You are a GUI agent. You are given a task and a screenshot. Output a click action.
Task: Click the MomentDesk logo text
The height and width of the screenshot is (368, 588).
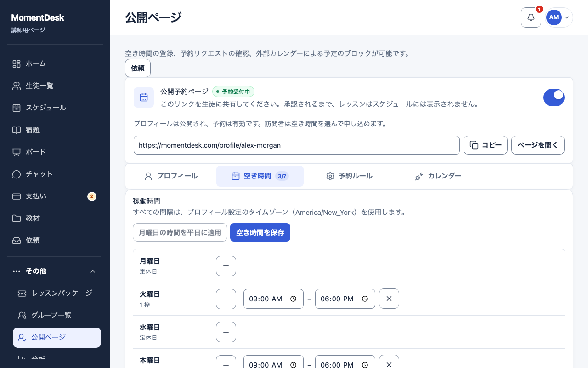click(38, 18)
